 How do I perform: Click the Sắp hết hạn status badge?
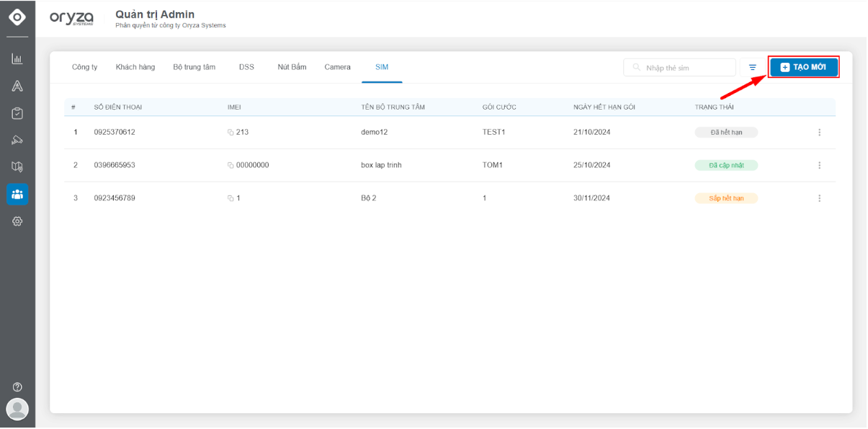click(x=726, y=198)
